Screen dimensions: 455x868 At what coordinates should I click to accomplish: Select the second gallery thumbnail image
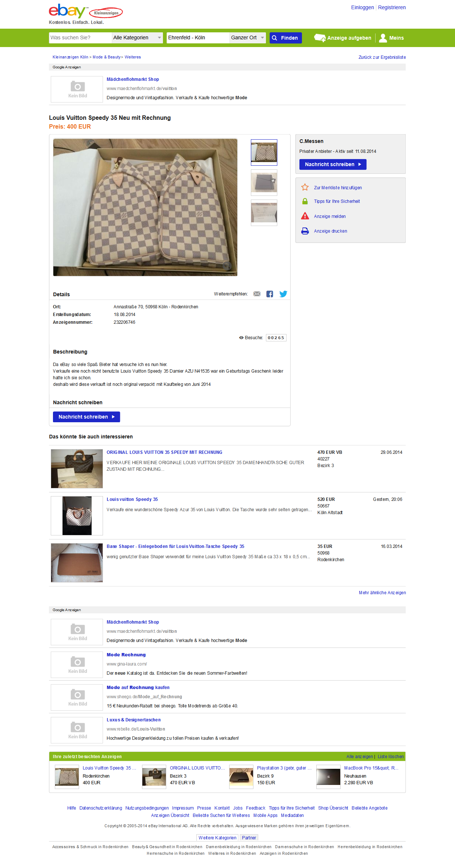264,183
